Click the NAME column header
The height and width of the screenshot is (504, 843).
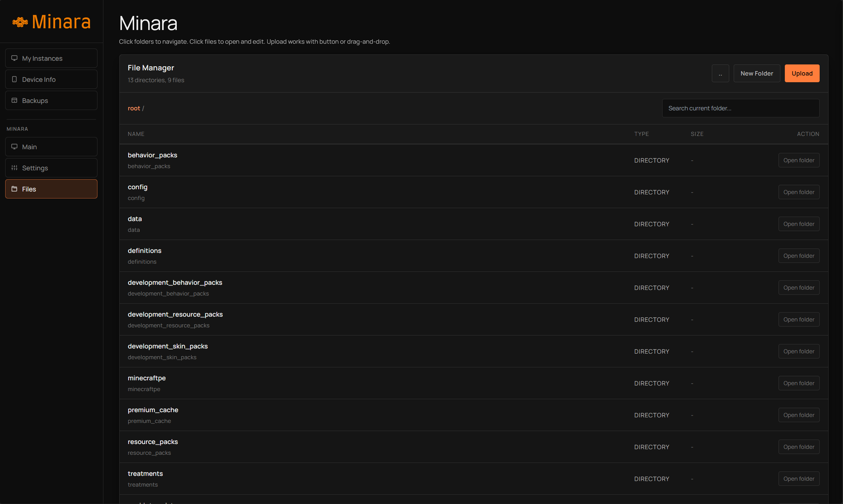136,134
